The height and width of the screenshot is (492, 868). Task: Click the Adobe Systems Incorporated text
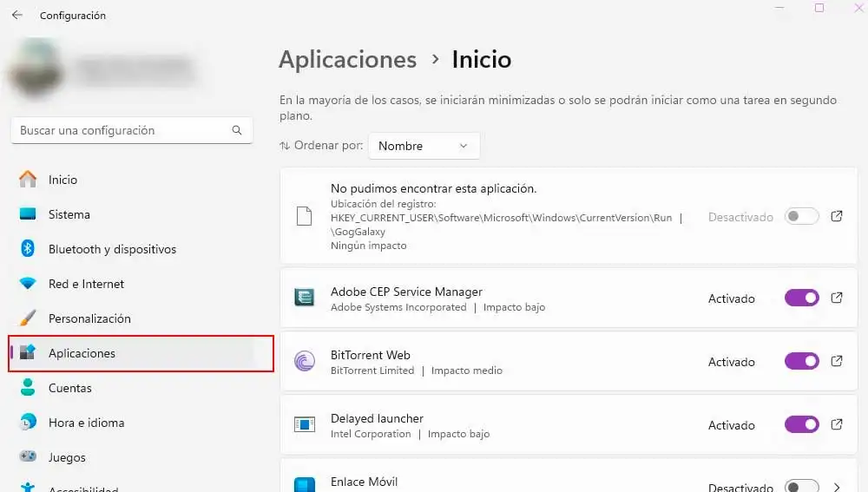[398, 307]
